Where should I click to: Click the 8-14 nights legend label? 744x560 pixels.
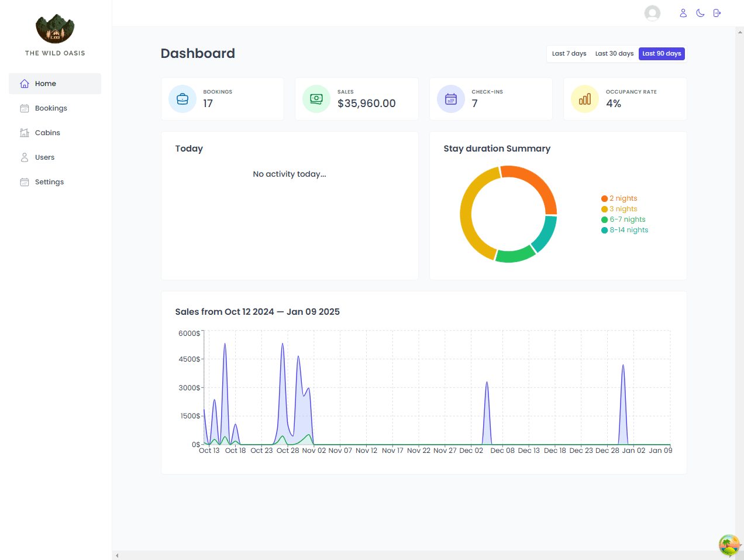(x=629, y=230)
